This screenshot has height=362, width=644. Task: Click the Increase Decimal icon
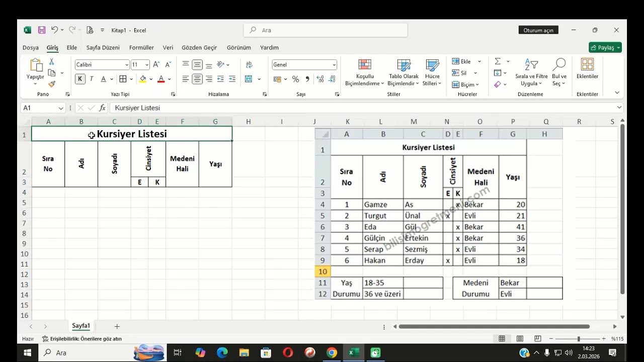pos(320,79)
